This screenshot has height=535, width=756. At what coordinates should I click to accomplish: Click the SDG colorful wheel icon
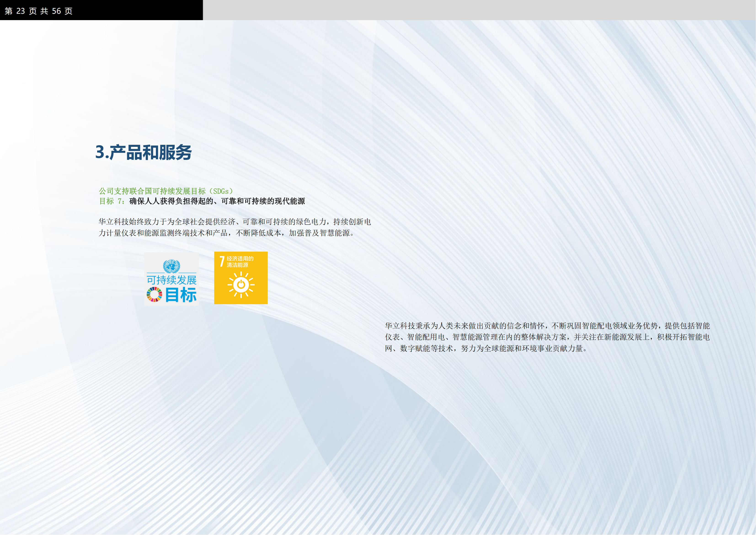point(154,294)
